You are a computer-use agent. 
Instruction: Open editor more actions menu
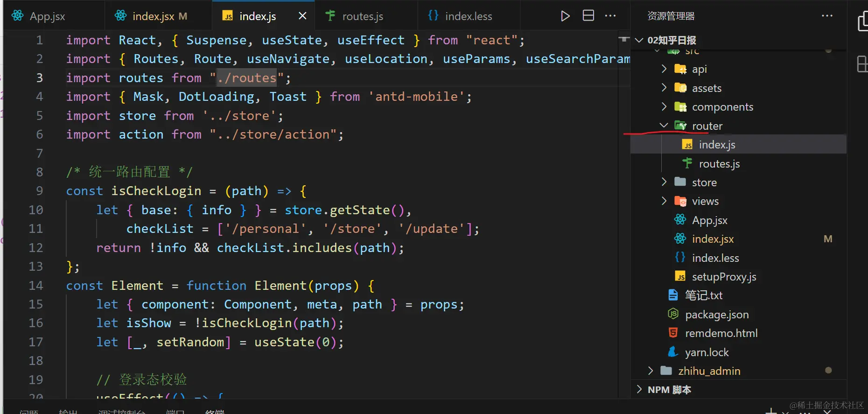[x=610, y=16]
